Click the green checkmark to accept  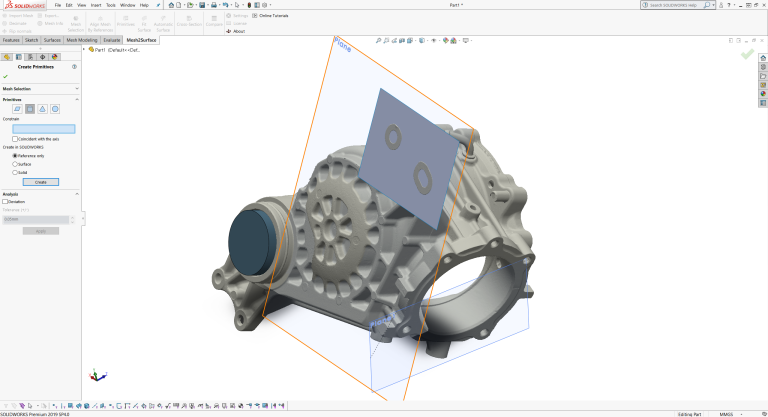[x=6, y=76]
